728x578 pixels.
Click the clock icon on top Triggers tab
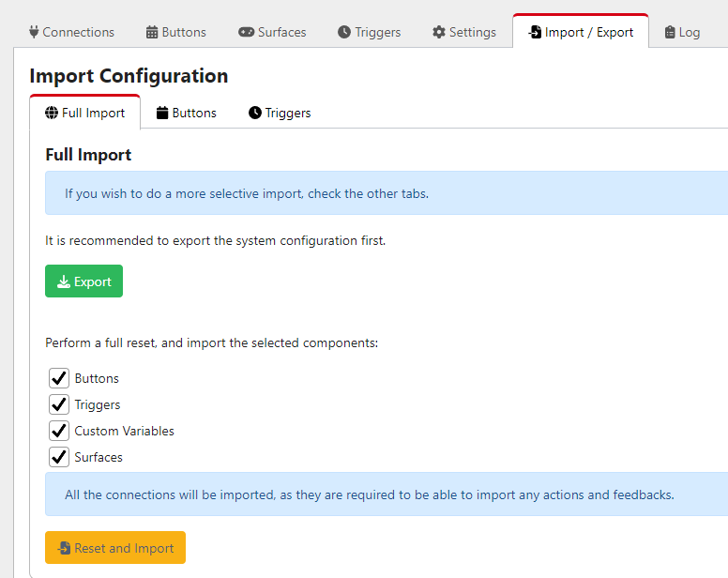click(344, 32)
